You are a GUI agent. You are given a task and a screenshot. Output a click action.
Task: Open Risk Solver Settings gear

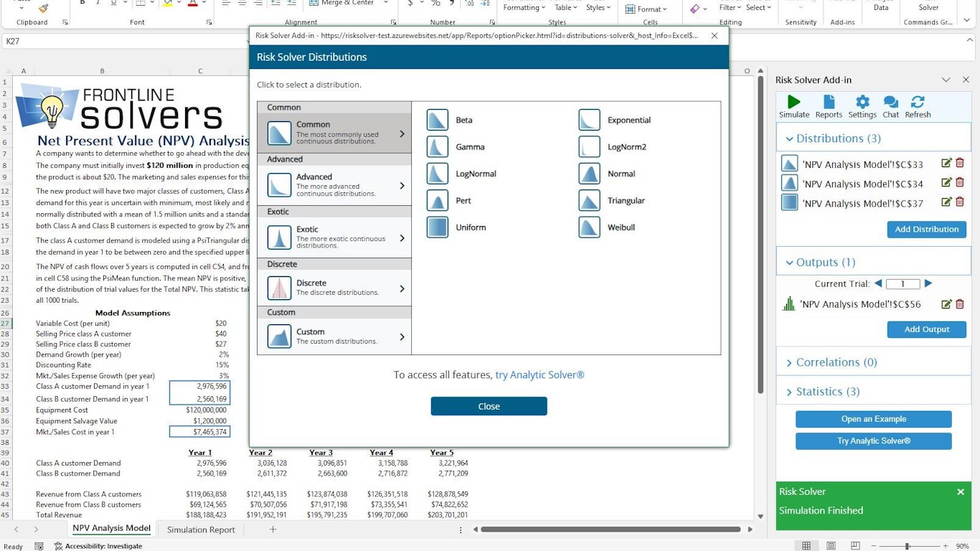[862, 106]
